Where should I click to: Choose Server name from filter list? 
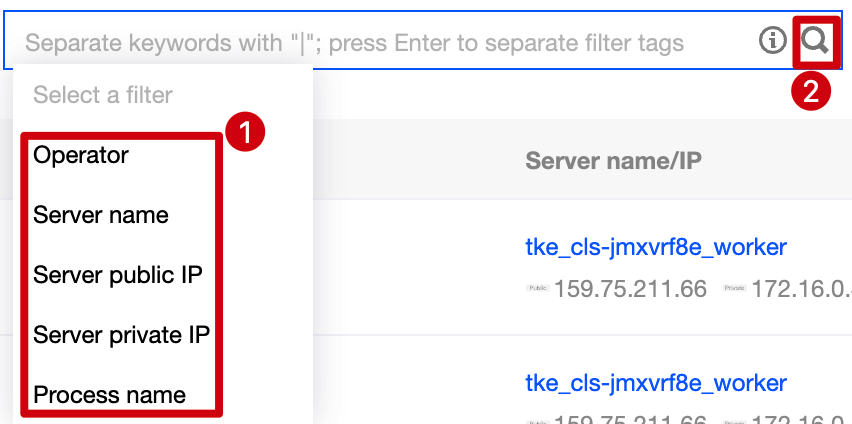(100, 215)
